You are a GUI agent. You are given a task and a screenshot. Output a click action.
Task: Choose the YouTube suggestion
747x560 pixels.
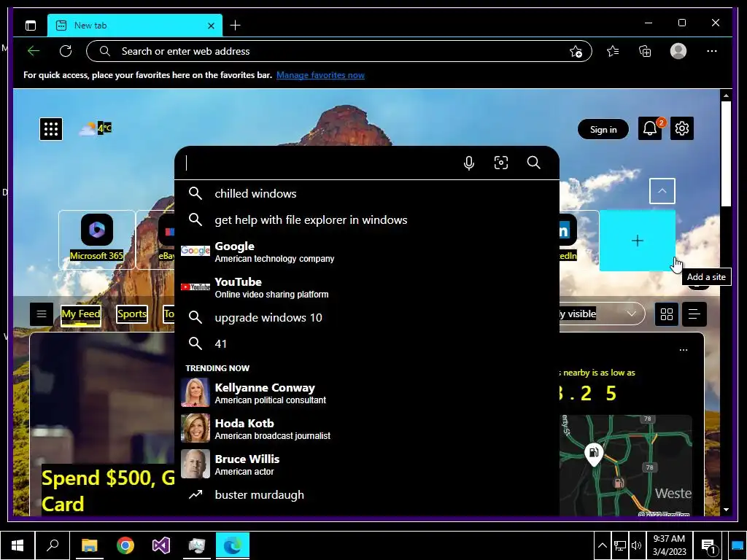point(367,287)
